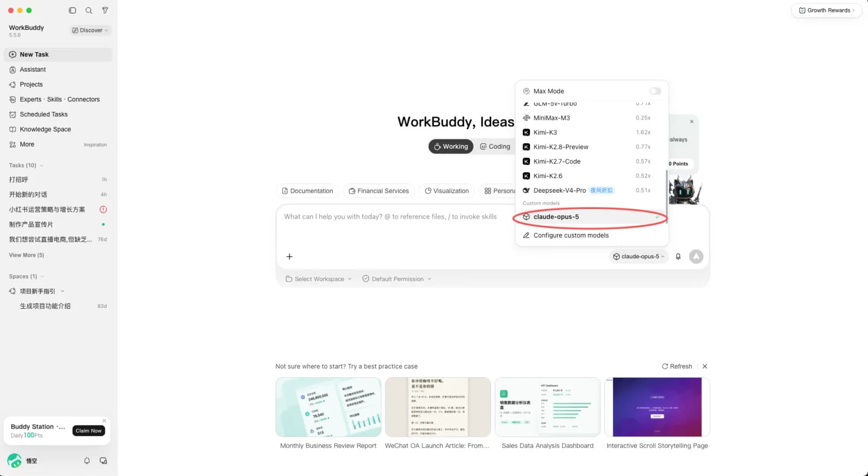Click the filter funnel icon

[105, 10]
